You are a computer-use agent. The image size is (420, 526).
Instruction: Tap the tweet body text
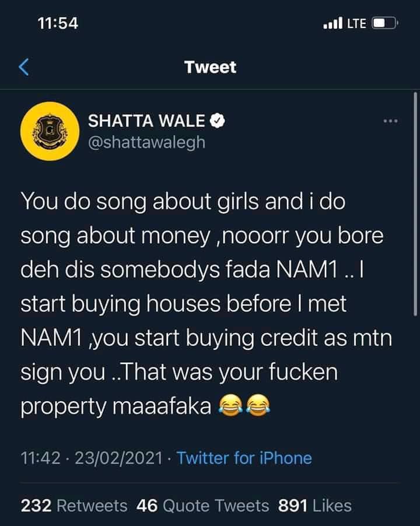tap(206, 304)
